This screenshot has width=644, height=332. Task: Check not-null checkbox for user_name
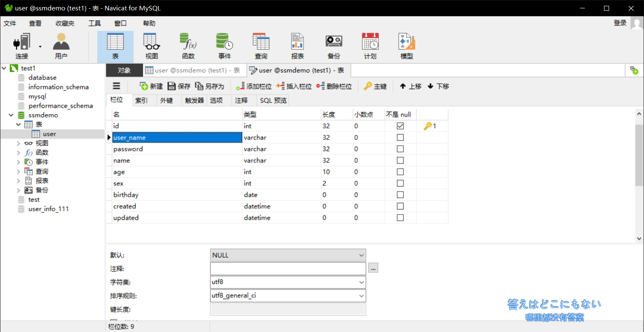point(400,137)
